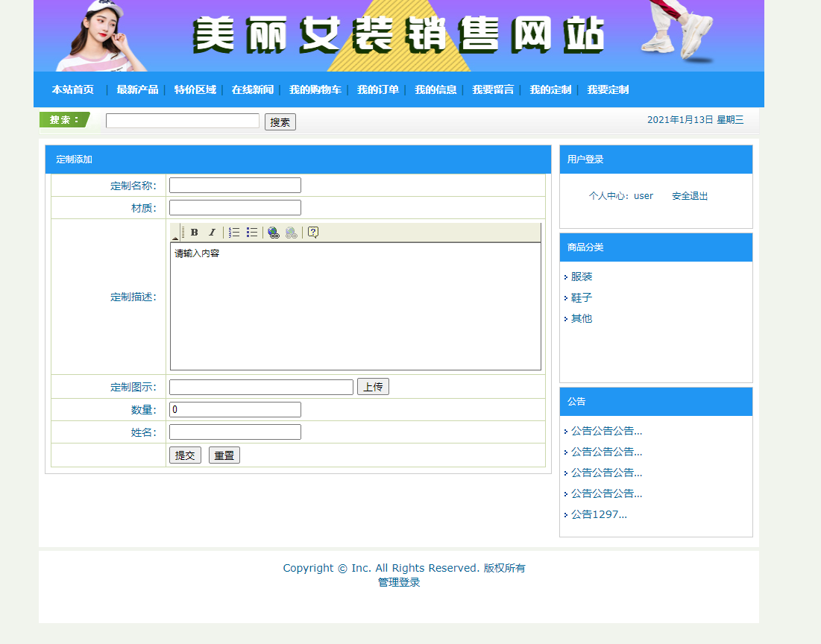Submit the customization form via 提交
Screen dimensions: 821x644
[184, 455]
